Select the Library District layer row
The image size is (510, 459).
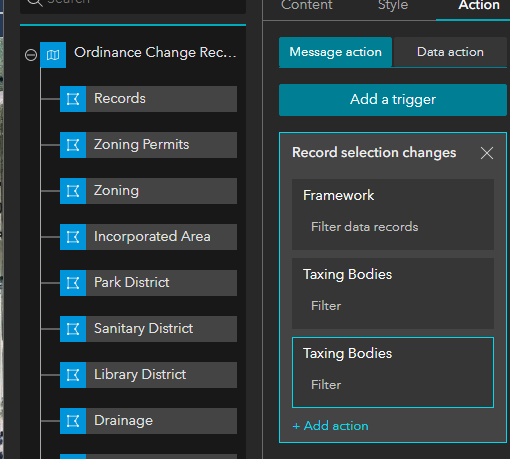point(148,375)
